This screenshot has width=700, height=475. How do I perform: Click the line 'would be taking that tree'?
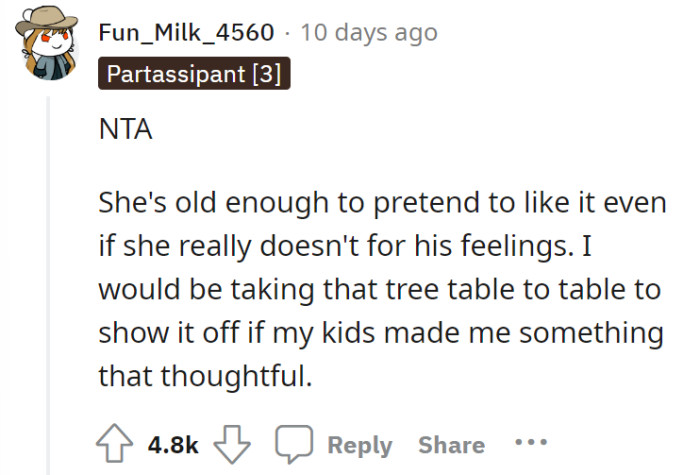click(x=380, y=290)
